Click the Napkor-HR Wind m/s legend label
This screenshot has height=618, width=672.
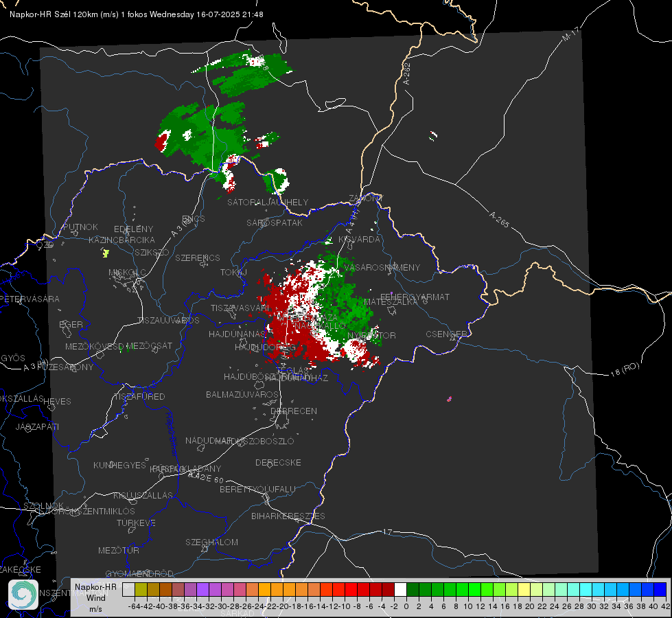95,597
